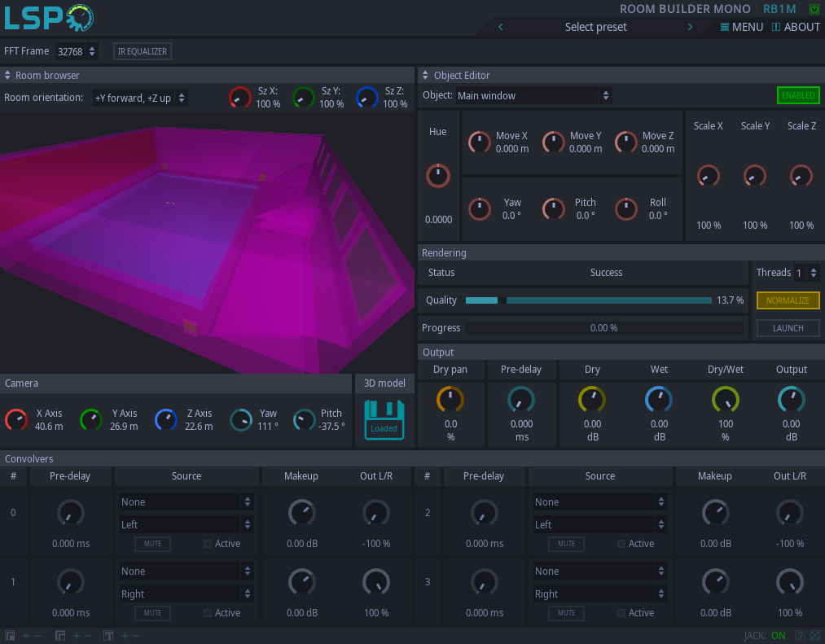Viewport: 825px width, 644px height.
Task: Click the help question mark icon in status bar
Action: [800, 635]
